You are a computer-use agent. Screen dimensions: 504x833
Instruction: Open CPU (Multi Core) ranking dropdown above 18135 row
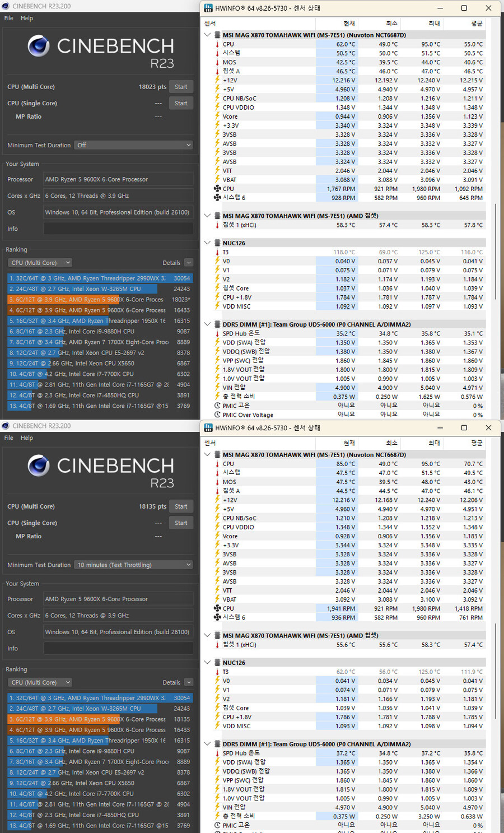pyautogui.click(x=40, y=682)
